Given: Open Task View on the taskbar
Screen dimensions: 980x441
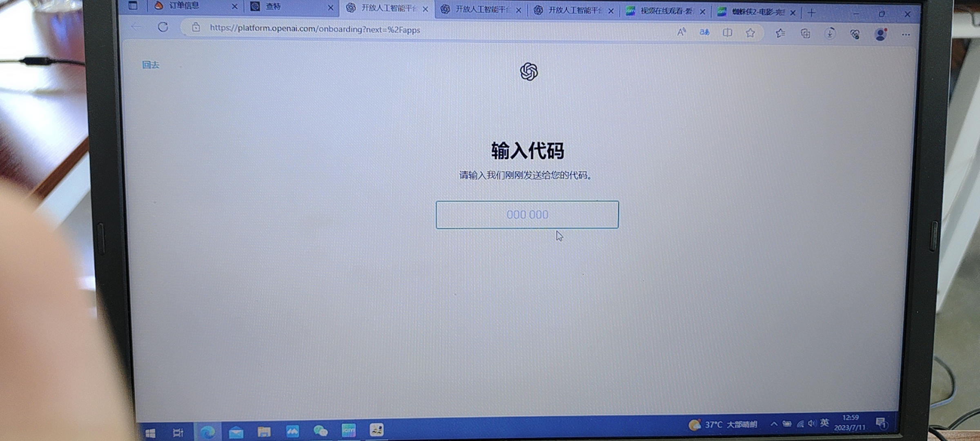Looking at the screenshot, I should (178, 432).
